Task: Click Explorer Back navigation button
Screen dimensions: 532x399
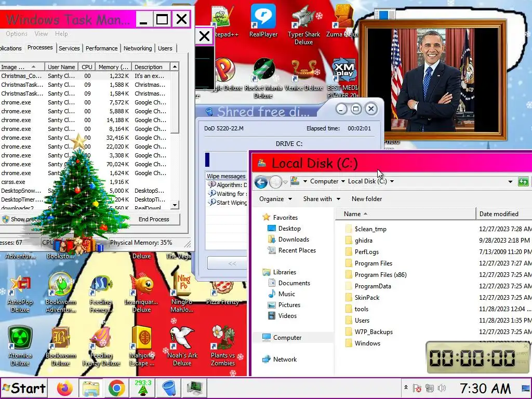Action: click(261, 182)
